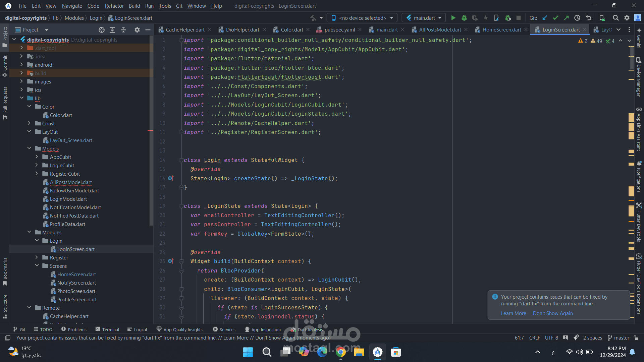Open the no device selected dropdown
The height and width of the screenshot is (362, 644).
pos(362,18)
